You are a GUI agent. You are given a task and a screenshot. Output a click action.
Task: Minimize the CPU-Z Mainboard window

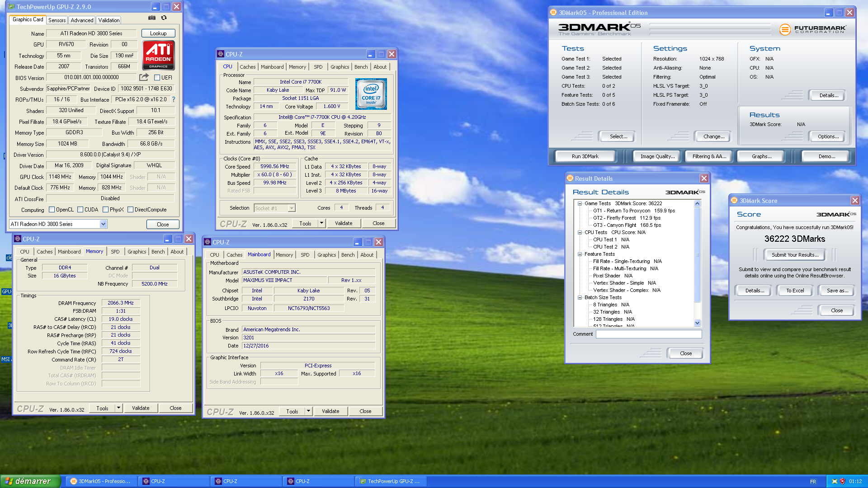357,242
